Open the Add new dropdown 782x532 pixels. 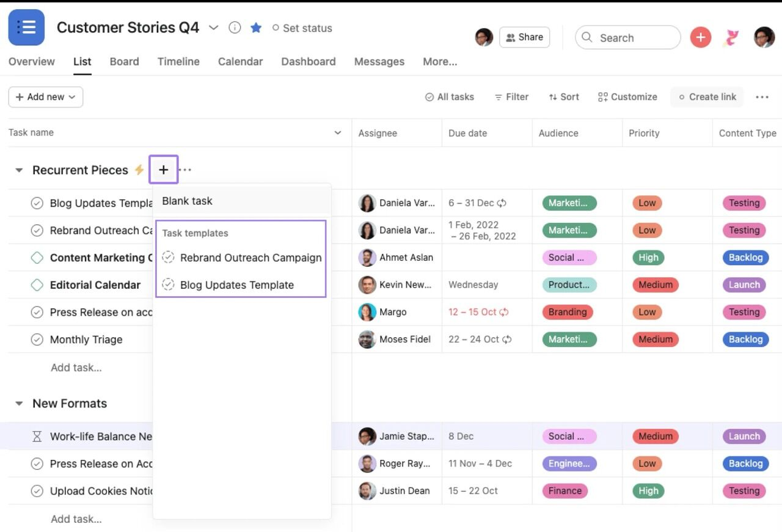[45, 97]
